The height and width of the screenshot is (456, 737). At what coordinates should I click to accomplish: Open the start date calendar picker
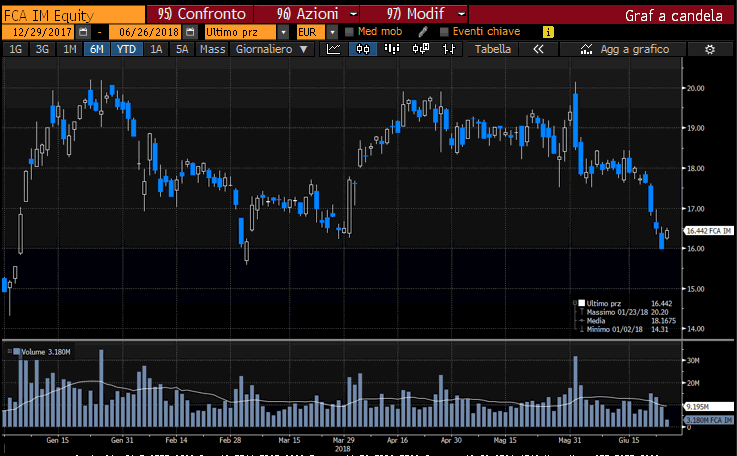tap(83, 32)
